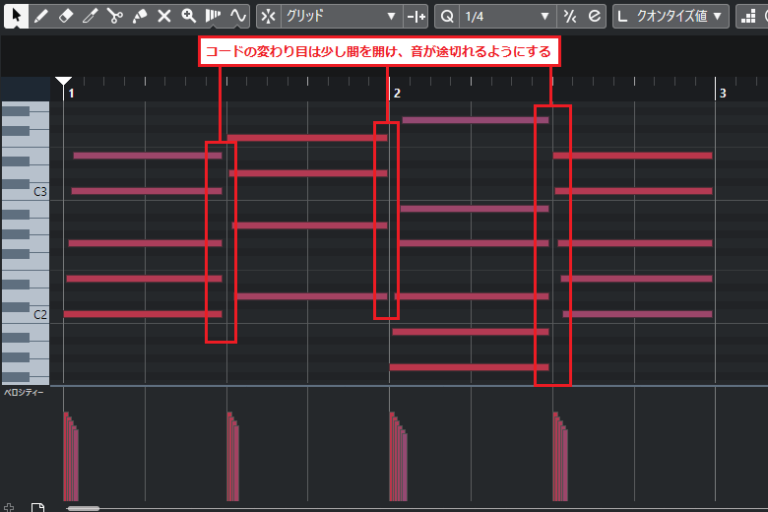768x512 pixels.
Task: Click the ベロシティー controller lane label
Action: click(x=24, y=394)
